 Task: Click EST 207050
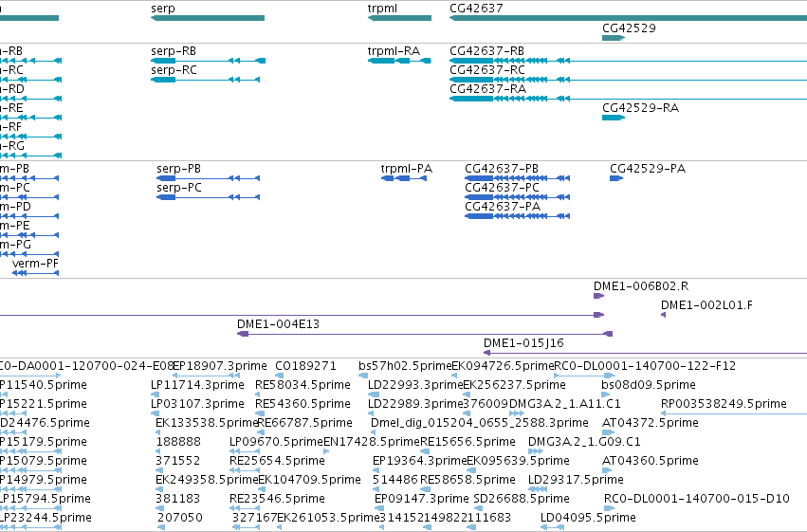pyautogui.click(x=161, y=527)
